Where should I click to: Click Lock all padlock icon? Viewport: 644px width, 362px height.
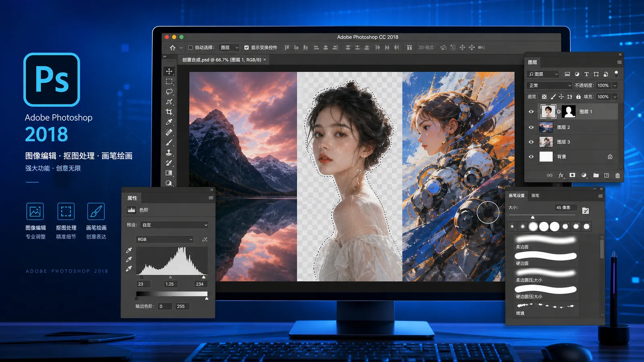point(578,97)
